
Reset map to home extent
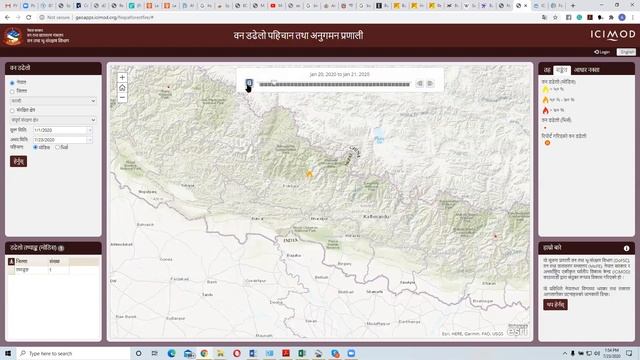(122, 88)
